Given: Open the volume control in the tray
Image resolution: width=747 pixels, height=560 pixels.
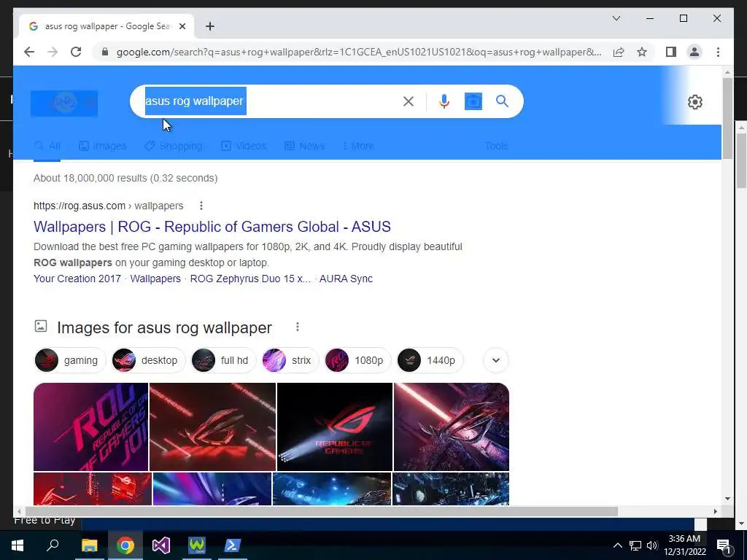Looking at the screenshot, I should (652, 545).
